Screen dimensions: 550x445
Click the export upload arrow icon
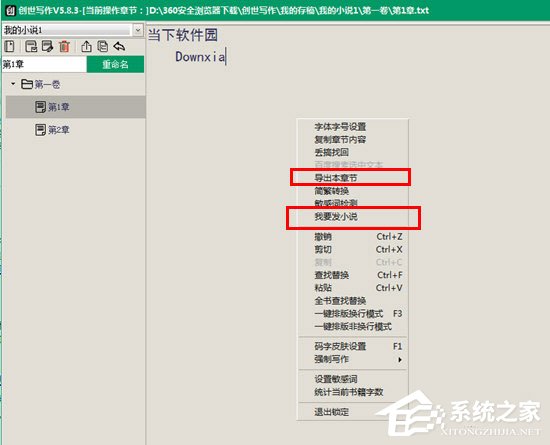(86, 46)
